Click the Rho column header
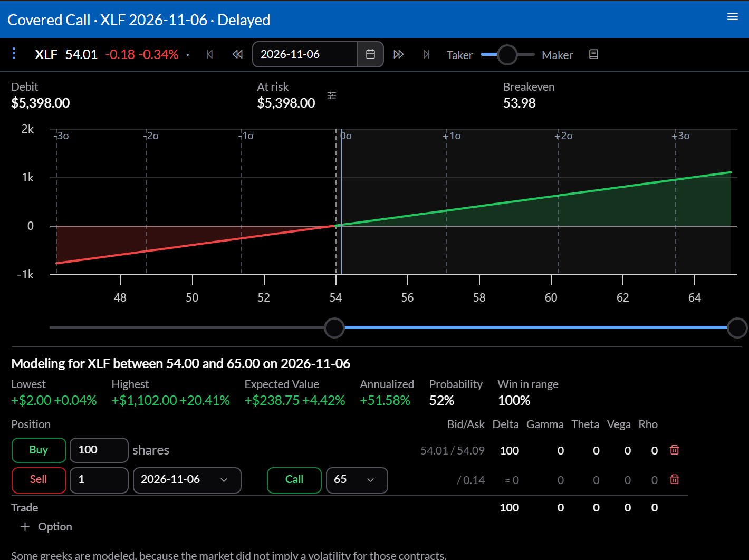The height and width of the screenshot is (560, 749). pyautogui.click(x=648, y=424)
